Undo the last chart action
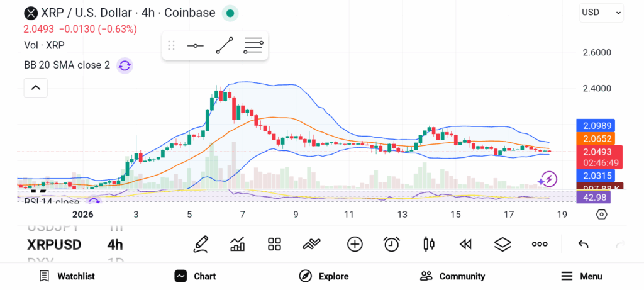Screen dimensions: 644x290 (583, 244)
